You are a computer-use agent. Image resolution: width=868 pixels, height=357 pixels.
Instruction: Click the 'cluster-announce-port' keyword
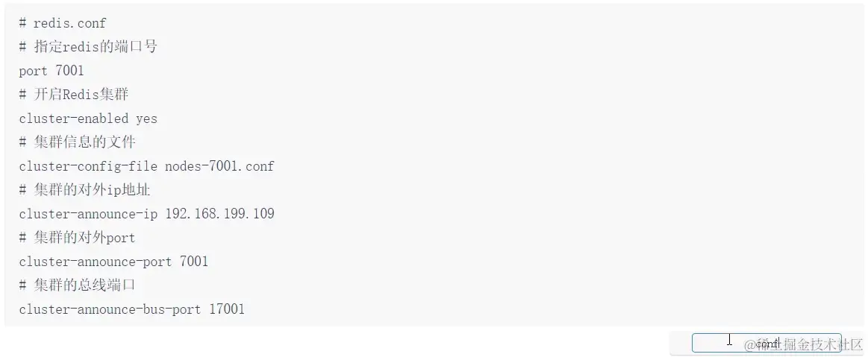(x=96, y=262)
